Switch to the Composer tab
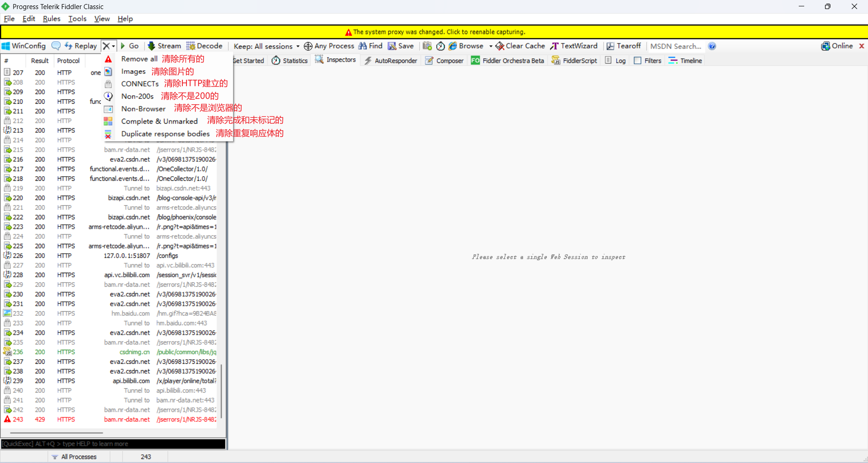 coord(444,61)
